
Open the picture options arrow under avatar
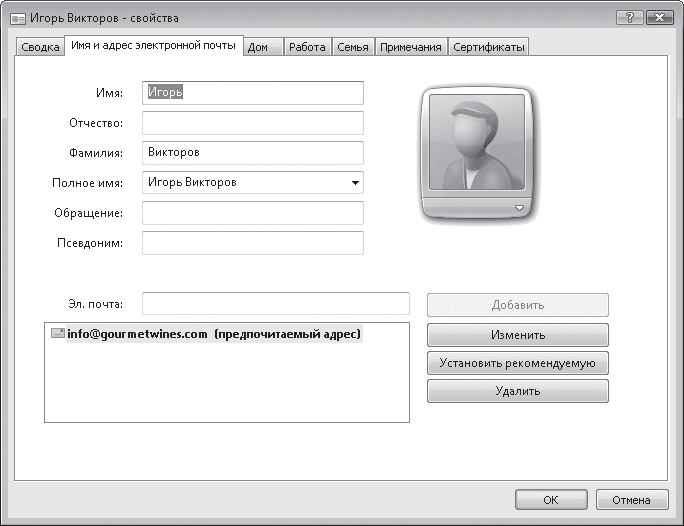pyautogui.click(x=518, y=207)
